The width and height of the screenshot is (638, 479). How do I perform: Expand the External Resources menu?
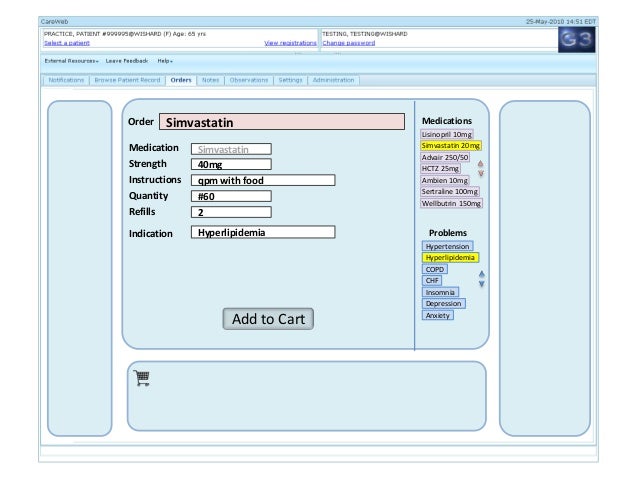pyautogui.click(x=70, y=61)
